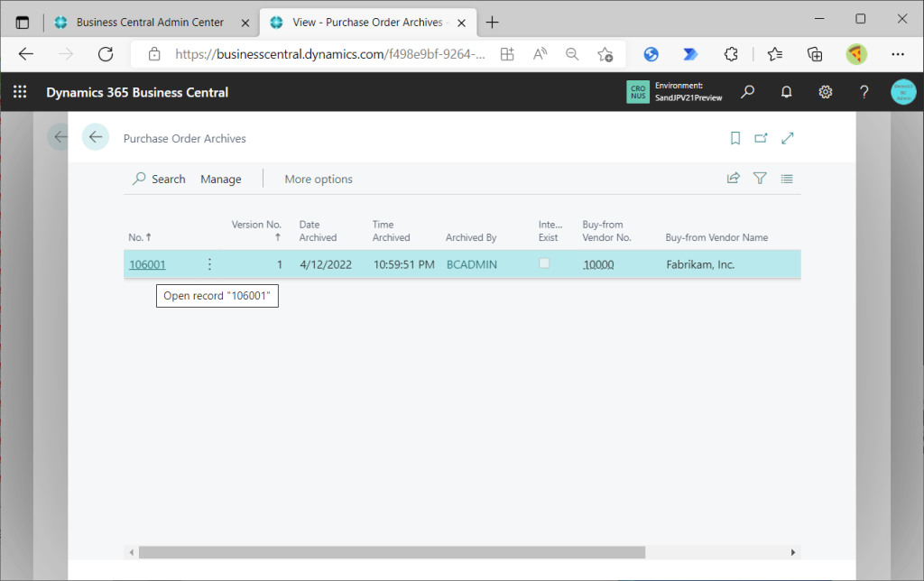Select the 4/12/2022 date archived cell

coord(326,264)
